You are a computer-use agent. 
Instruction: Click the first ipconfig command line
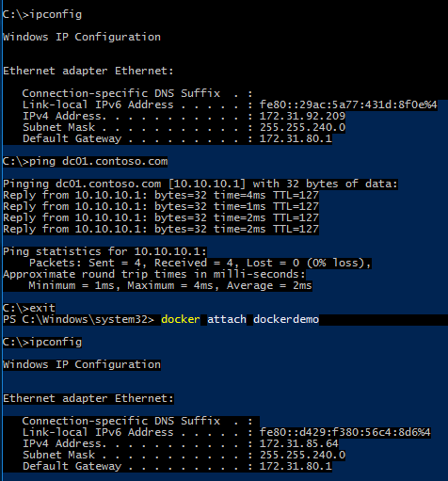[42, 14]
